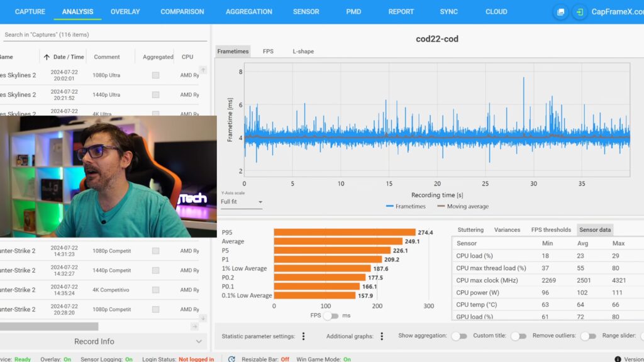Enable the Show aggregation toggle
644x362 pixels.
(x=459, y=336)
